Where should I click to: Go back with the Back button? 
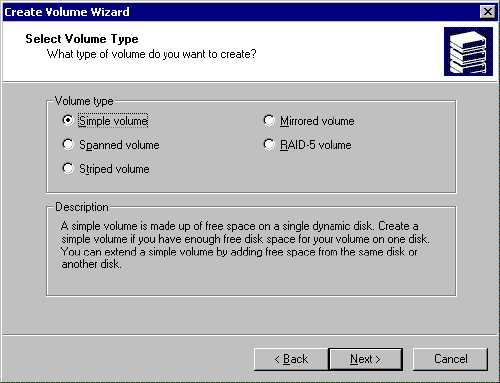coord(291,359)
